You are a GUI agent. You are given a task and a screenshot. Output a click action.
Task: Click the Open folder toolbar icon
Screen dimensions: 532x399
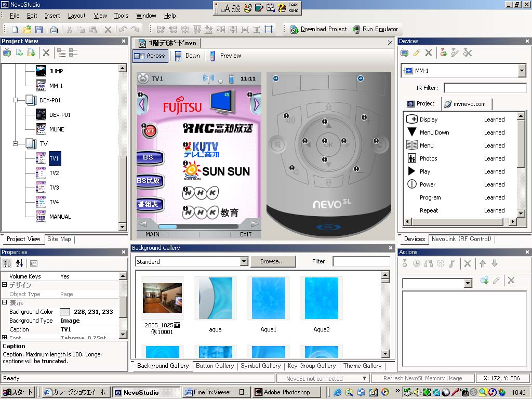point(27,30)
